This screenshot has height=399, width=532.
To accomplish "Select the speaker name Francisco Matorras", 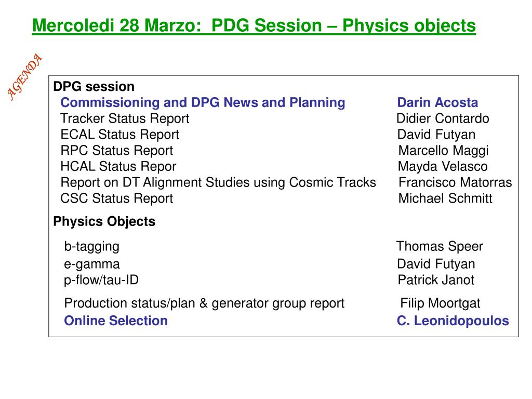I will pyautogui.click(x=455, y=182).
